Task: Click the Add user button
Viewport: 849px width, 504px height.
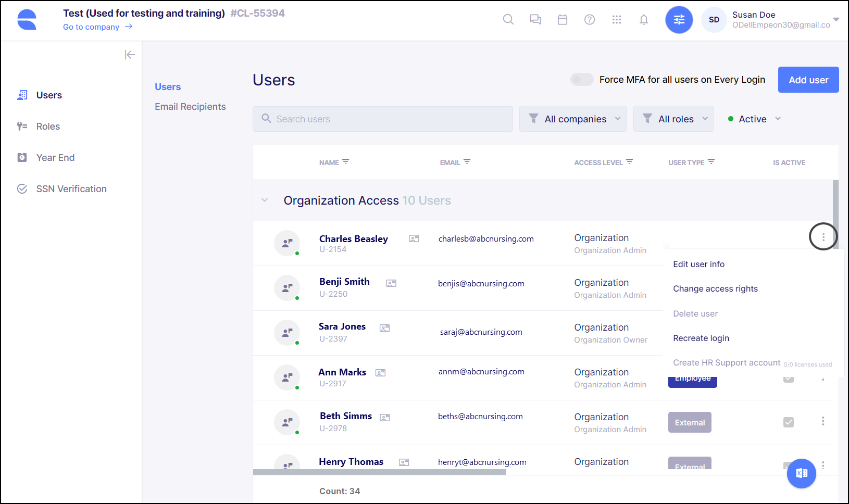Action: [808, 80]
